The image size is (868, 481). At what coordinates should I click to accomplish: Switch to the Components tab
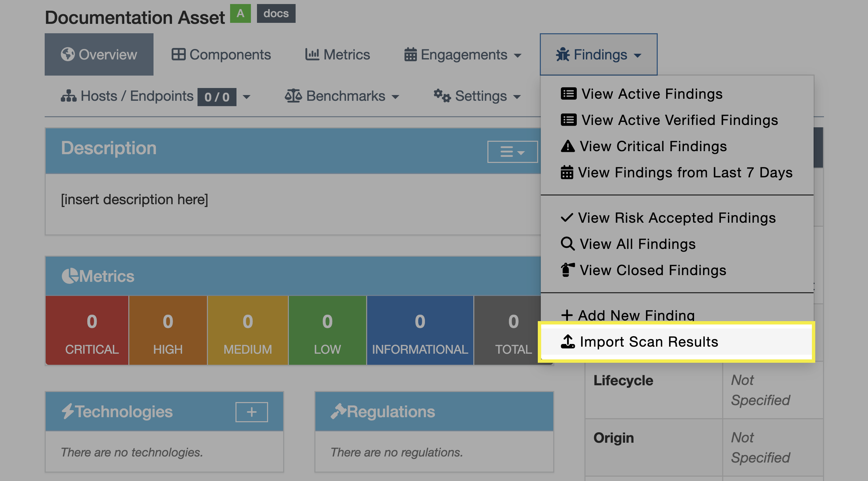click(221, 54)
